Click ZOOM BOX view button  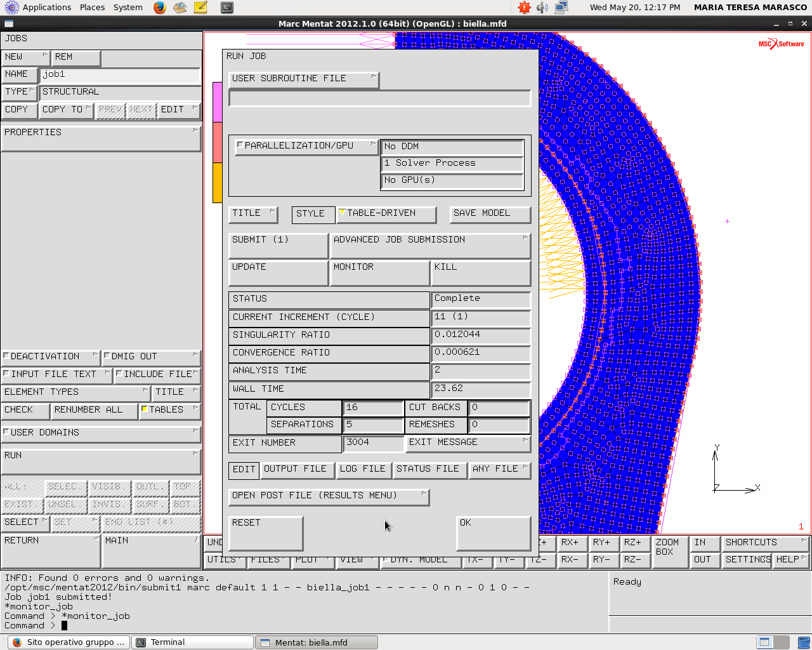coord(670,552)
